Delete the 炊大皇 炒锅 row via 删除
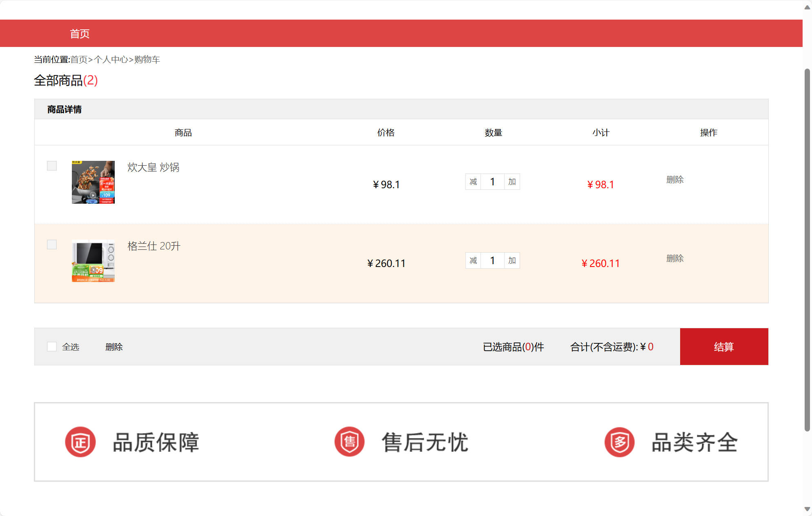 pos(675,180)
